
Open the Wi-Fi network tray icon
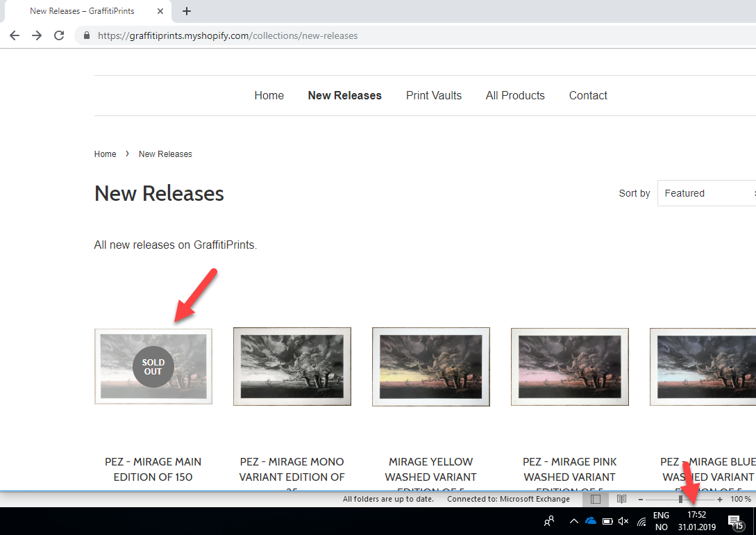641,520
